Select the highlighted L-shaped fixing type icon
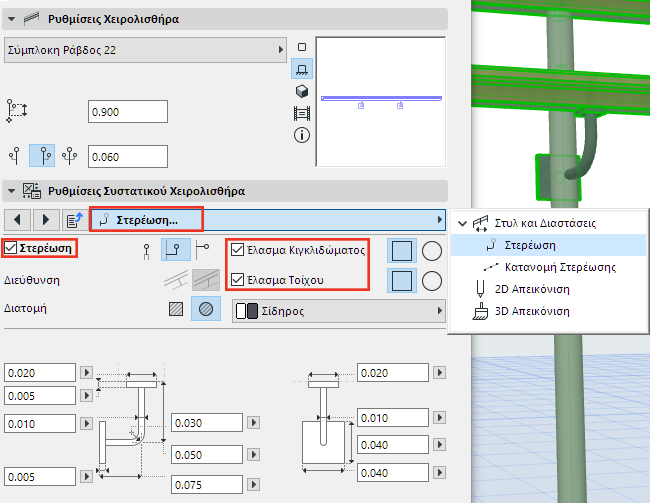The image size is (650, 503). pos(176,250)
